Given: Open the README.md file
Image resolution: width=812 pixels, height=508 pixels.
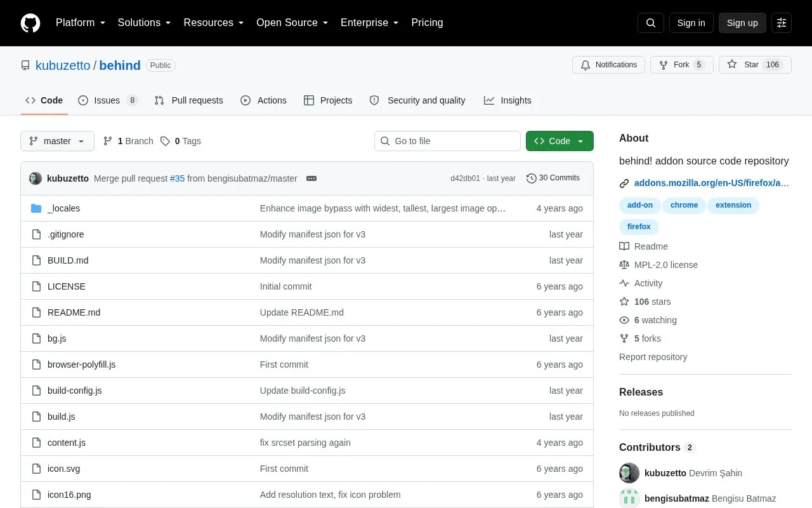Looking at the screenshot, I should coord(74,312).
